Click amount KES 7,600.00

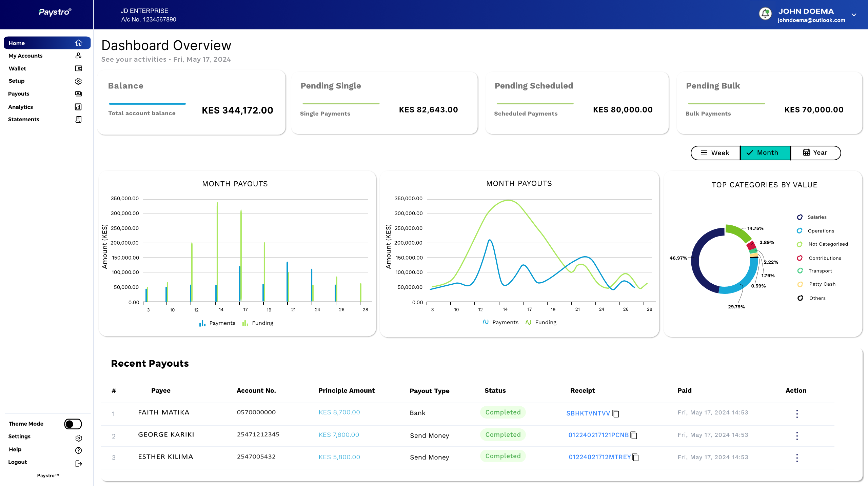click(339, 435)
